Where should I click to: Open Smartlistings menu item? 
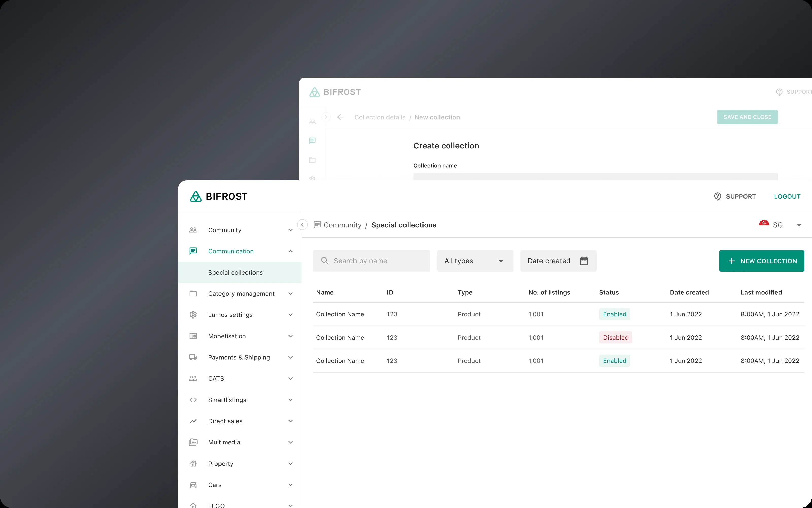point(240,400)
